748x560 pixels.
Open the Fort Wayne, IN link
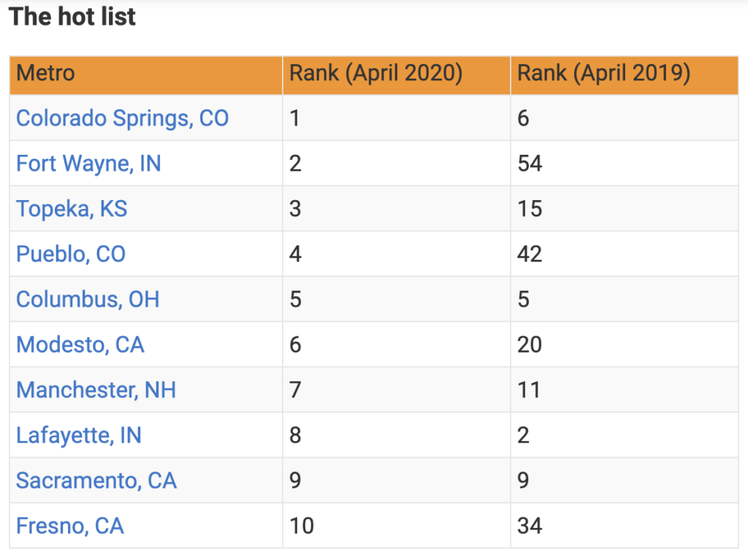click(88, 164)
